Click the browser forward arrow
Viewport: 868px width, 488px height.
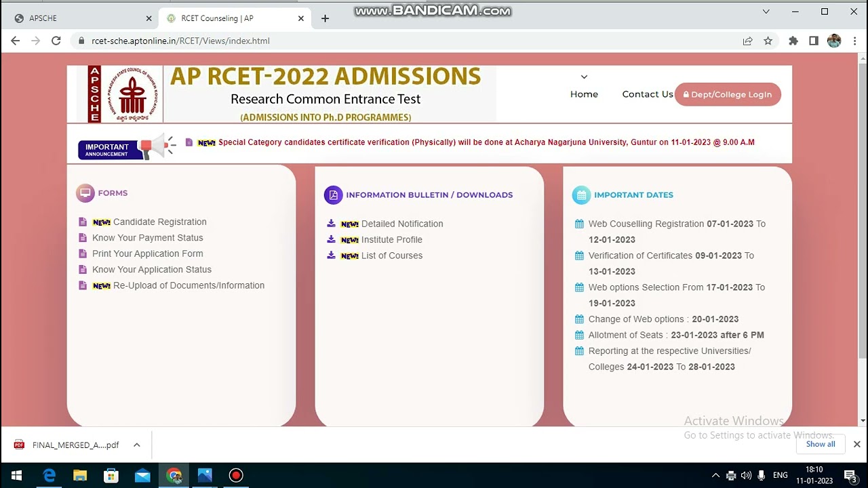(x=36, y=41)
